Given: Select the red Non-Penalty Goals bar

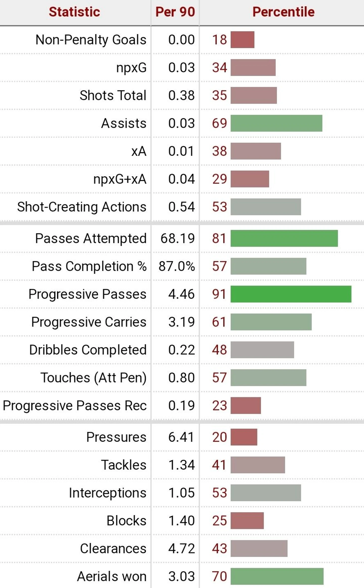Looking at the screenshot, I should 242,40.
